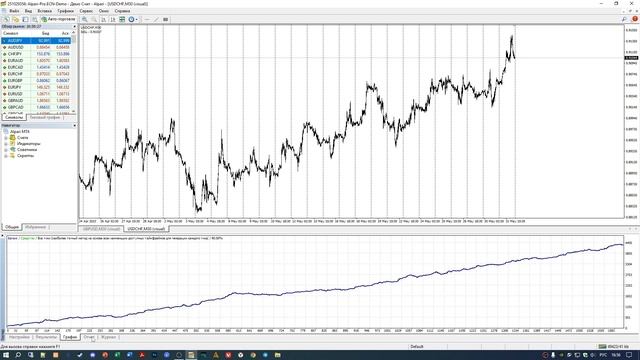Select EURCHF symbol in Market Watch

pos(15,74)
